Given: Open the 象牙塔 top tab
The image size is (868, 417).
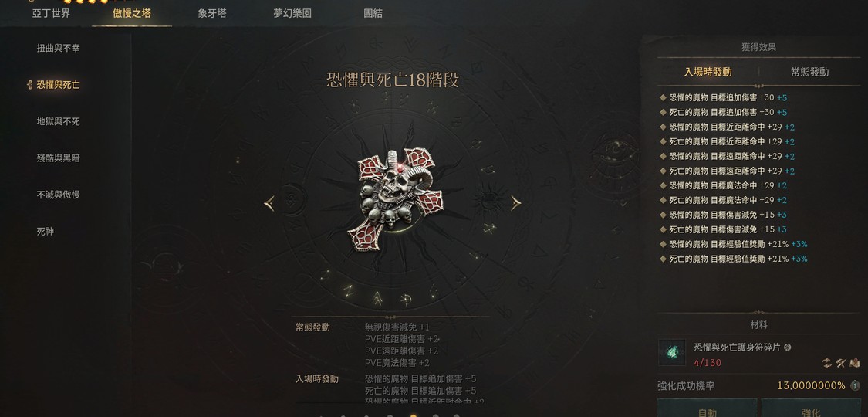Looking at the screenshot, I should (212, 13).
